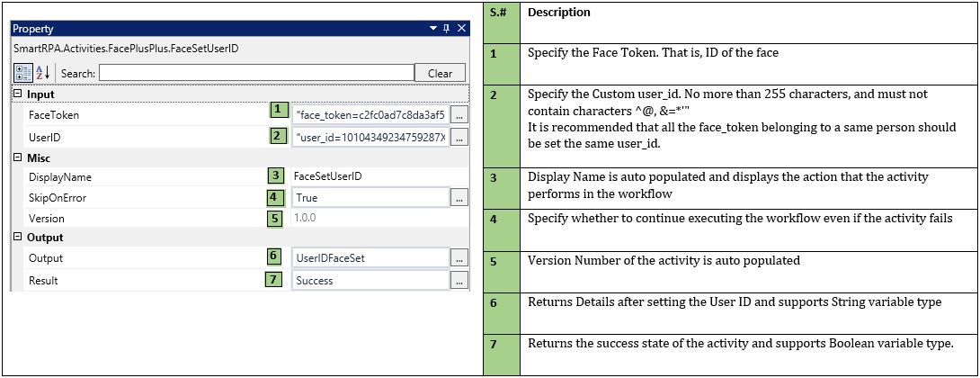Image resolution: width=980 pixels, height=378 pixels.
Task: Open ellipsis editor for SkipOnError
Action: 459,197
